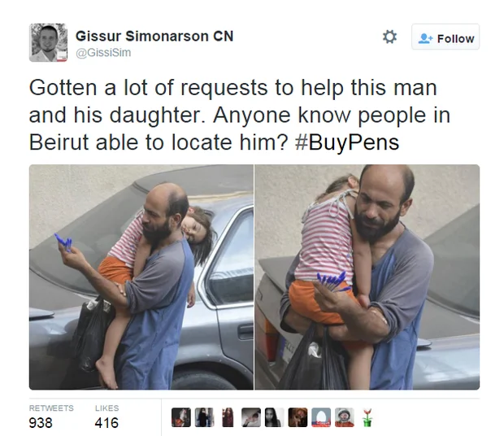Viewport: 504px width, 436px height.
Task: View the list of 416 likes
Action: tap(106, 417)
